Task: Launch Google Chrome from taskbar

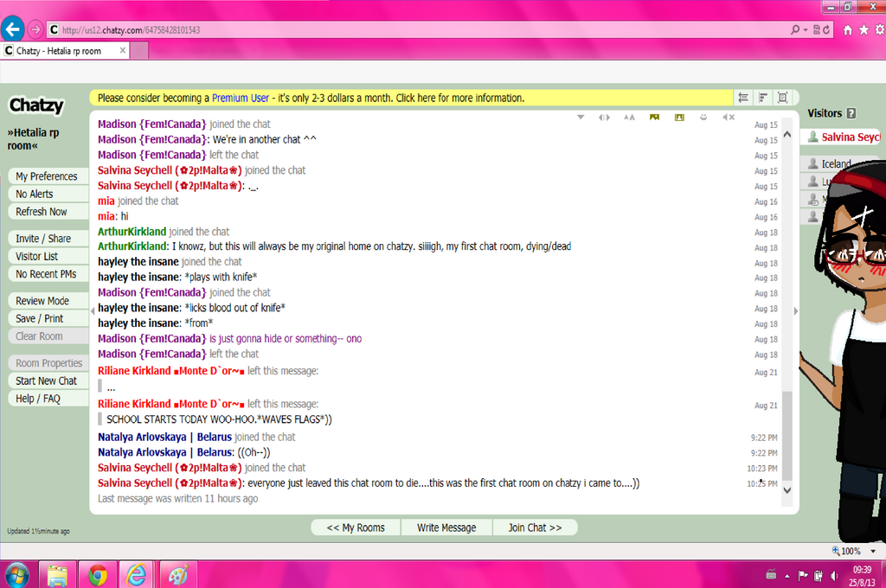Action: tap(97, 575)
